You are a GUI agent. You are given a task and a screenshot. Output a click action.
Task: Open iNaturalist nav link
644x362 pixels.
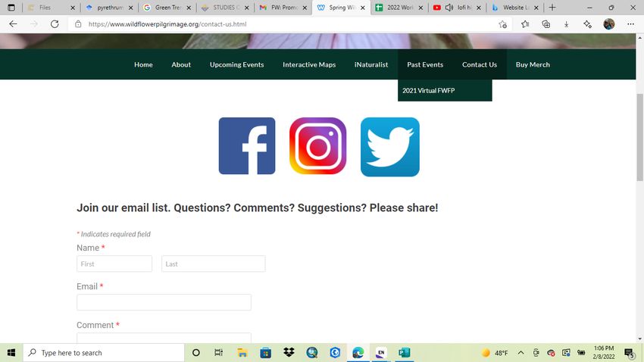(x=371, y=64)
